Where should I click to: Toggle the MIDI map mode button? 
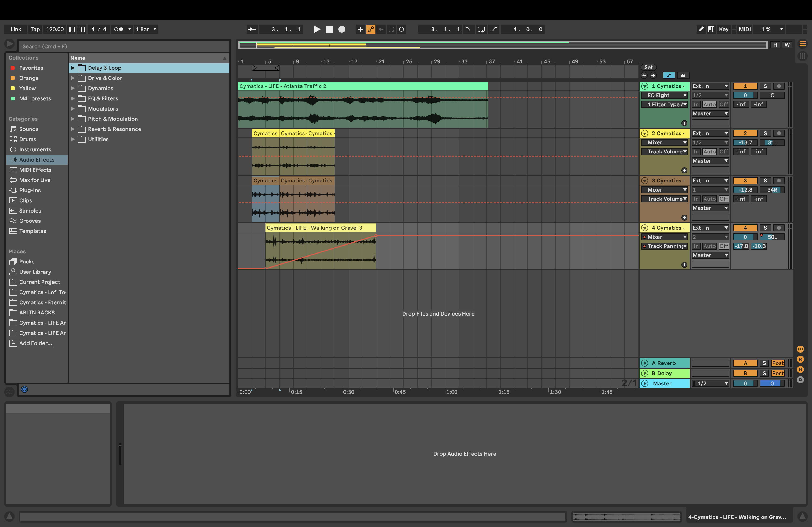tap(745, 29)
